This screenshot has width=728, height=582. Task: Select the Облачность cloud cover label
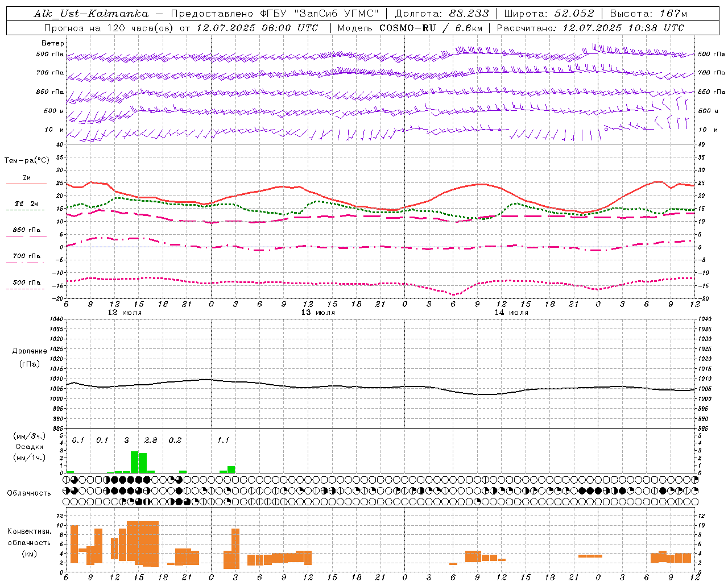pos(29,493)
